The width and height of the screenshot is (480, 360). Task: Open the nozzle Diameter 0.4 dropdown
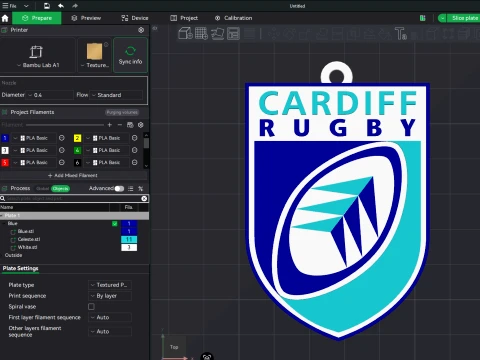point(50,95)
